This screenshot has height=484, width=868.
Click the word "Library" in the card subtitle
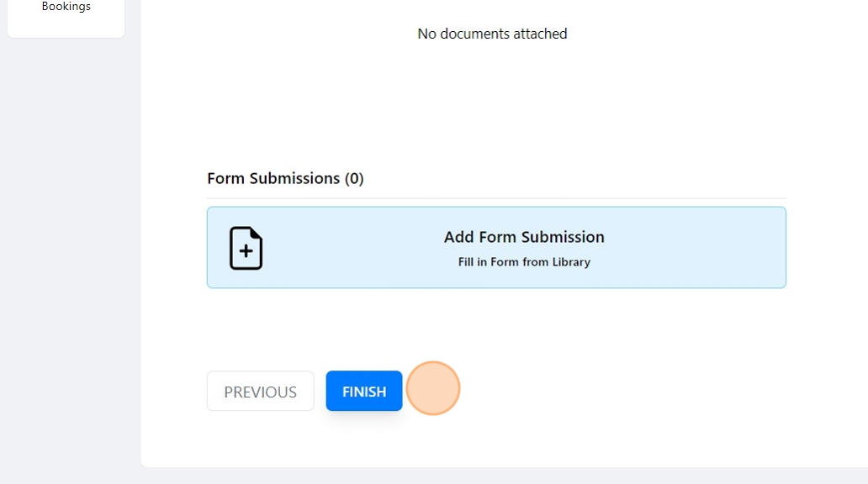click(571, 262)
